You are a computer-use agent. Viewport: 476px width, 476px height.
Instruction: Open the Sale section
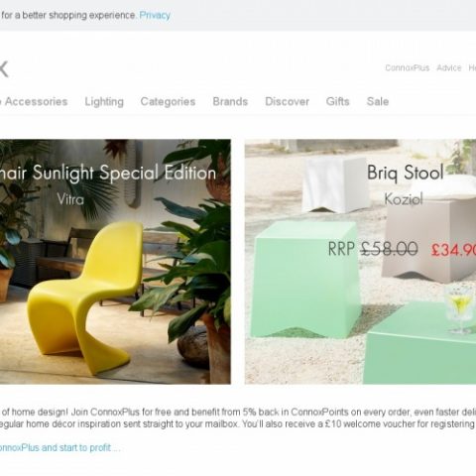point(378,101)
